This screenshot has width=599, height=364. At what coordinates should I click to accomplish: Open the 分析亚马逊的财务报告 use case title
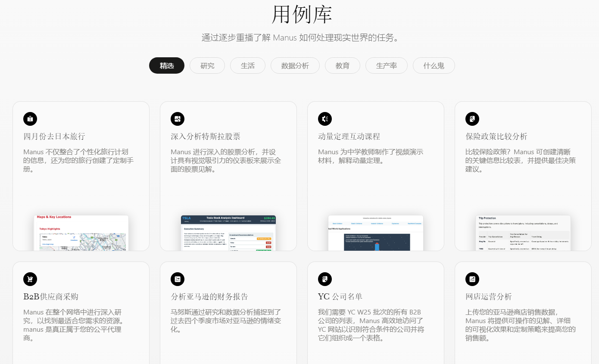tap(209, 297)
